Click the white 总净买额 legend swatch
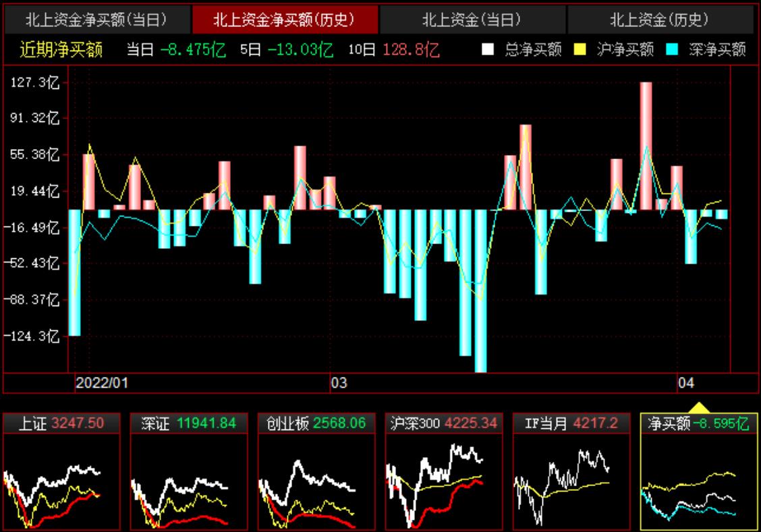 tap(488, 50)
